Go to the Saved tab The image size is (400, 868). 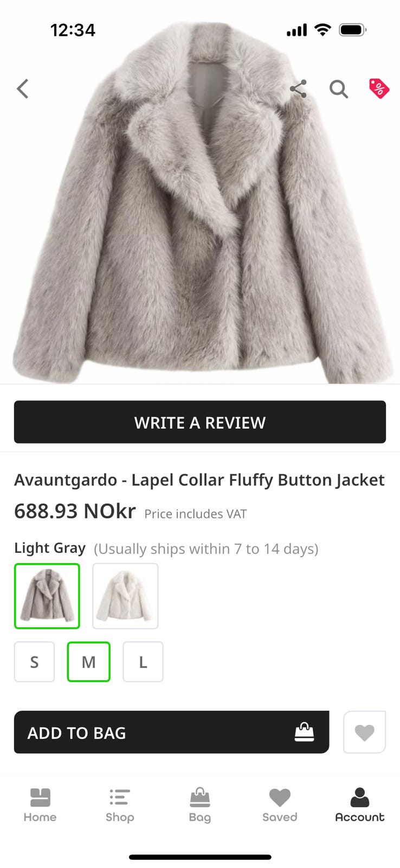280,805
